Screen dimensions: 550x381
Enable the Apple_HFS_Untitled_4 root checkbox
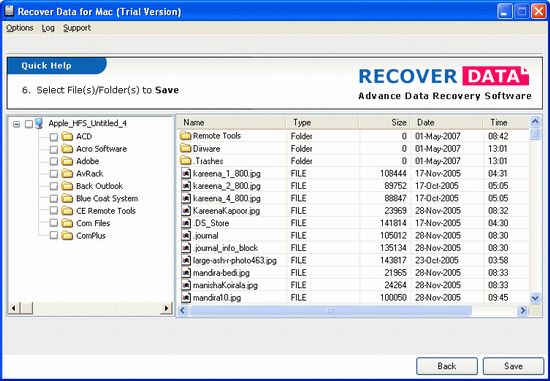click(x=29, y=124)
